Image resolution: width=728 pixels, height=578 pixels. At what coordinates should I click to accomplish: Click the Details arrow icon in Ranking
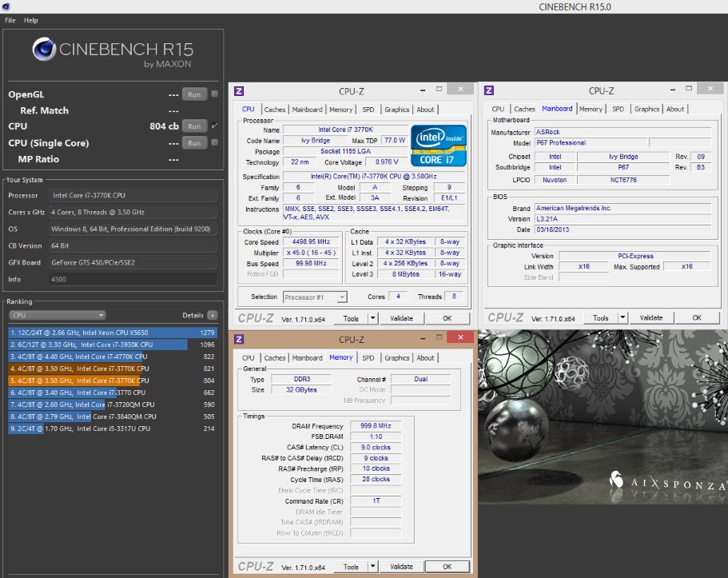(x=213, y=315)
